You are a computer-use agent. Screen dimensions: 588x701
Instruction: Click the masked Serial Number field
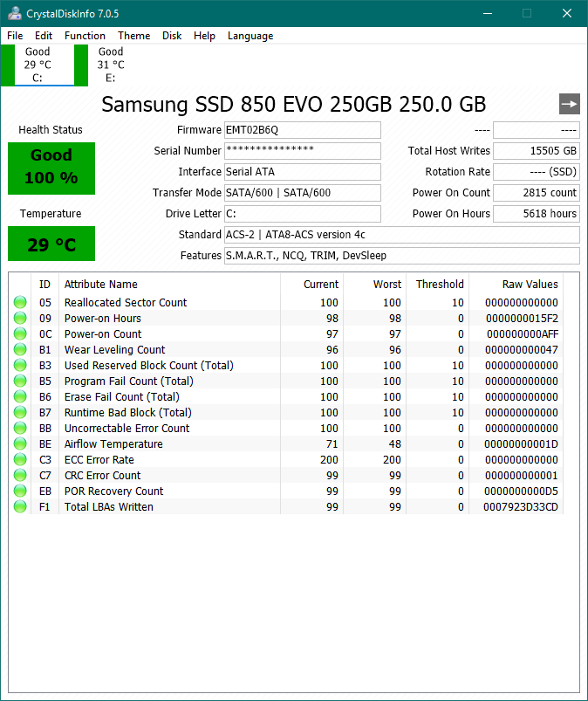click(x=303, y=151)
